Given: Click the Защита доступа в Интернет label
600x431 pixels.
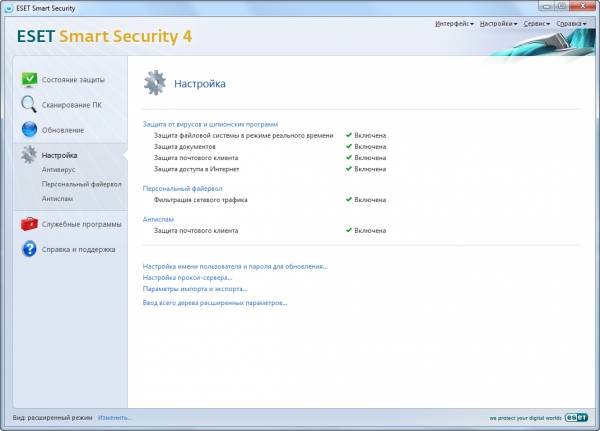Looking at the screenshot, I should point(196,169).
